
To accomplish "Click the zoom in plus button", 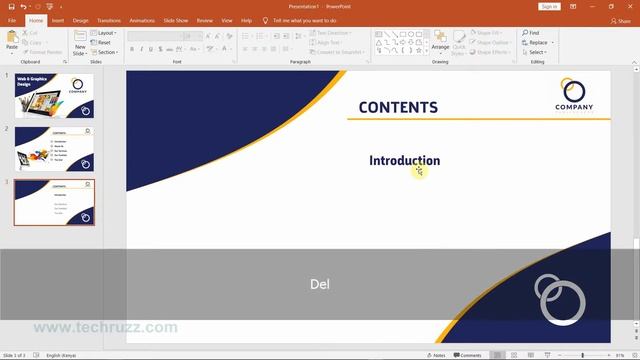I will 609,355.
